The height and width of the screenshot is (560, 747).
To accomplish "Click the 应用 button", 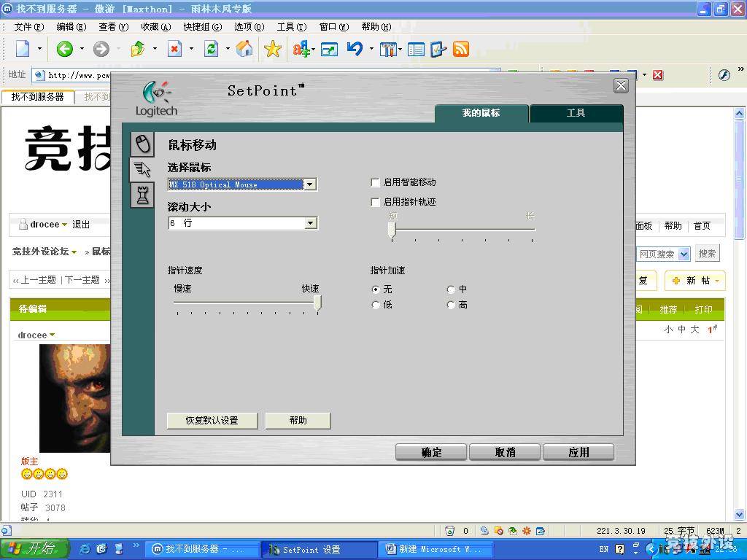I will (x=578, y=452).
